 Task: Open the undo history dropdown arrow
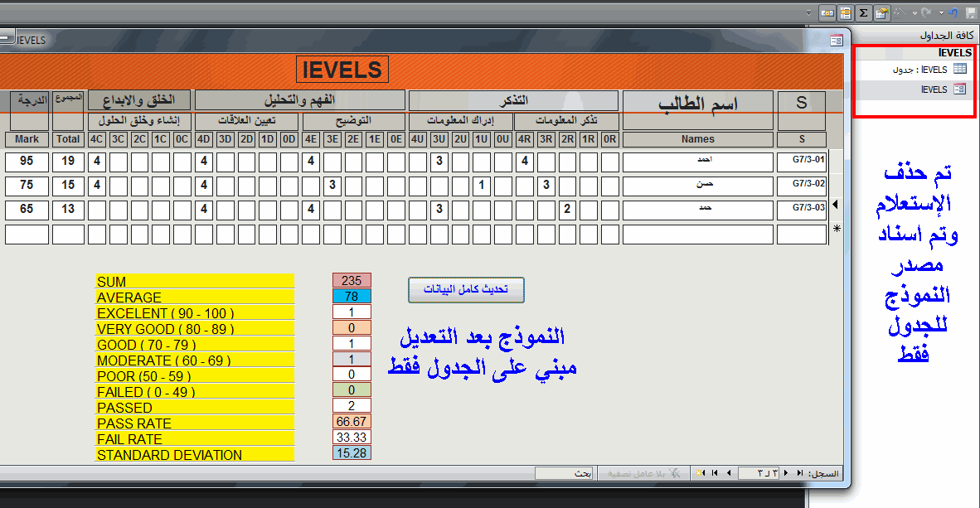click(941, 13)
